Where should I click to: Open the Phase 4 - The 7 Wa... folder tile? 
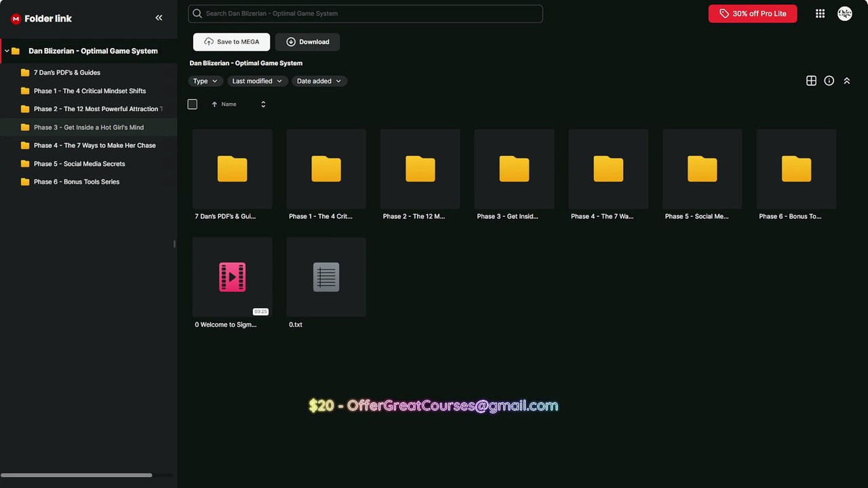(608, 175)
